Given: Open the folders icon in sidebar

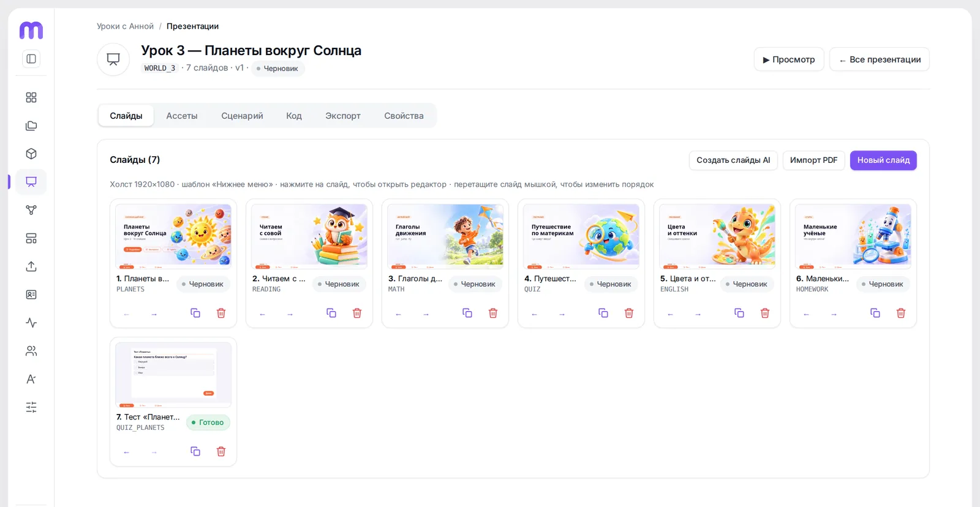Looking at the screenshot, I should (x=31, y=126).
